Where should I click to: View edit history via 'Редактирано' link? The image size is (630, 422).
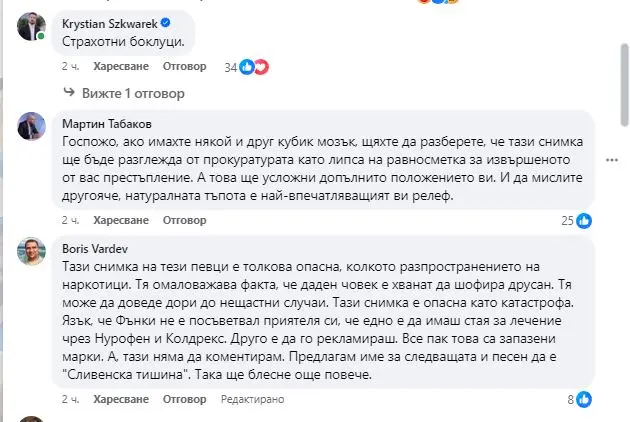(x=254, y=399)
